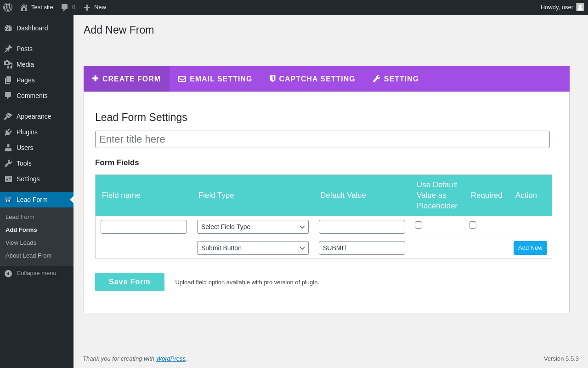Click the Field Type column header
Image resolution: width=588 pixels, height=368 pixels.
click(x=216, y=195)
